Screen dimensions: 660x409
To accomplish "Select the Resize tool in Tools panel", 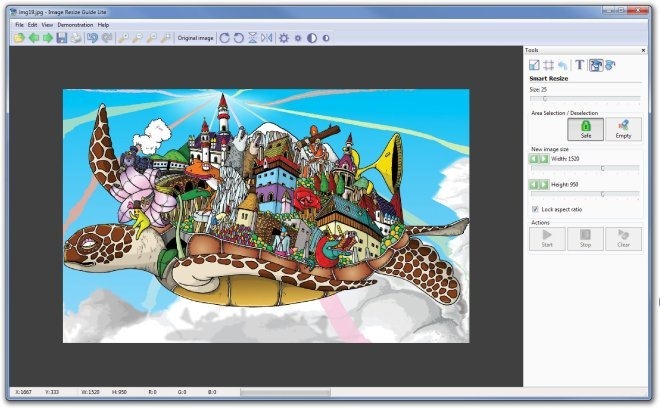I will (x=534, y=65).
